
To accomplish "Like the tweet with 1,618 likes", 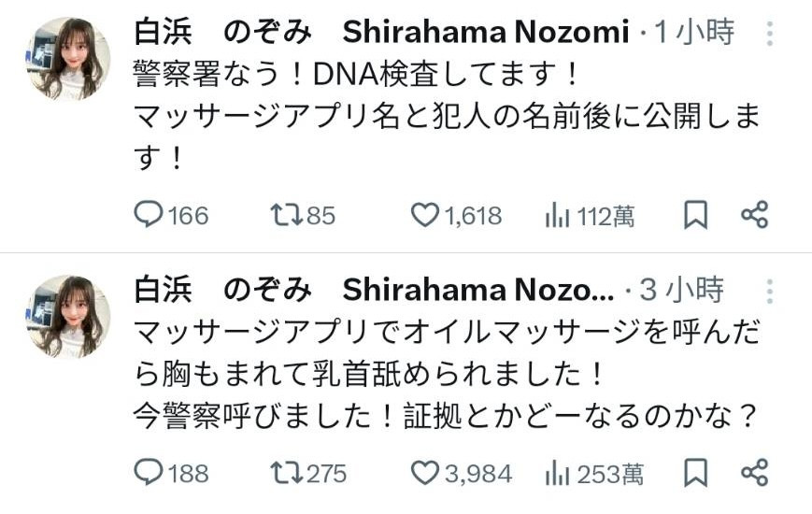I will pos(425,216).
